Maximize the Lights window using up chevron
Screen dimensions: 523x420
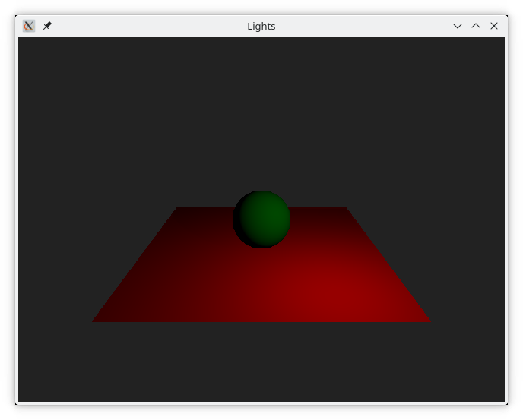(476, 26)
